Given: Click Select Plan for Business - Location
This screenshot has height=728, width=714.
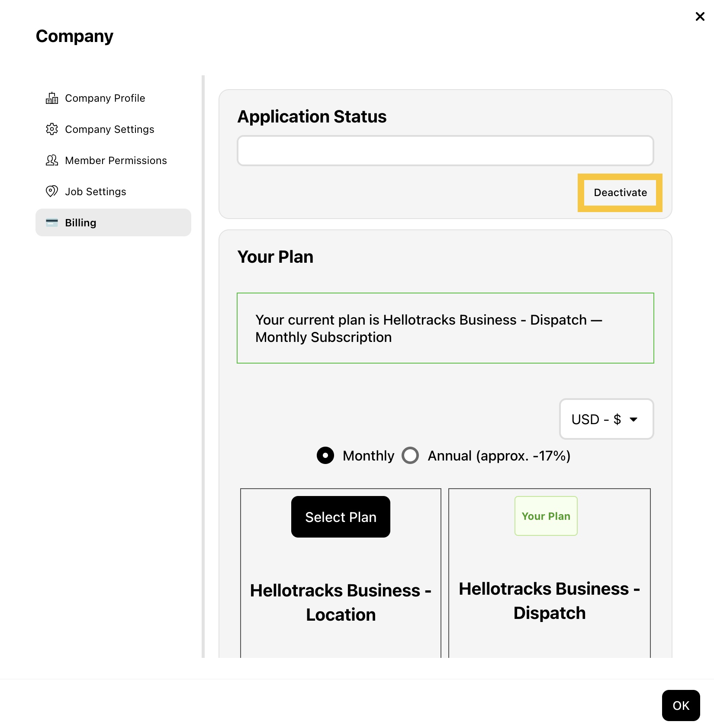Looking at the screenshot, I should tap(341, 517).
